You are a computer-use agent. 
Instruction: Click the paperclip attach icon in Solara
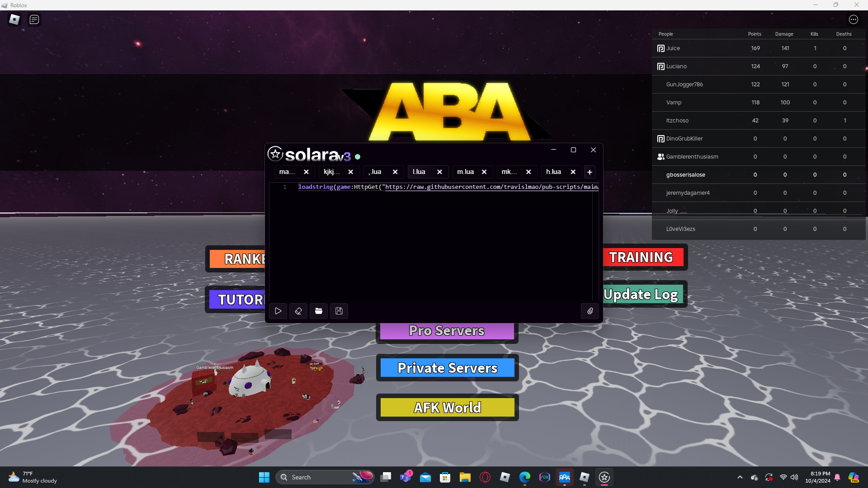click(590, 311)
